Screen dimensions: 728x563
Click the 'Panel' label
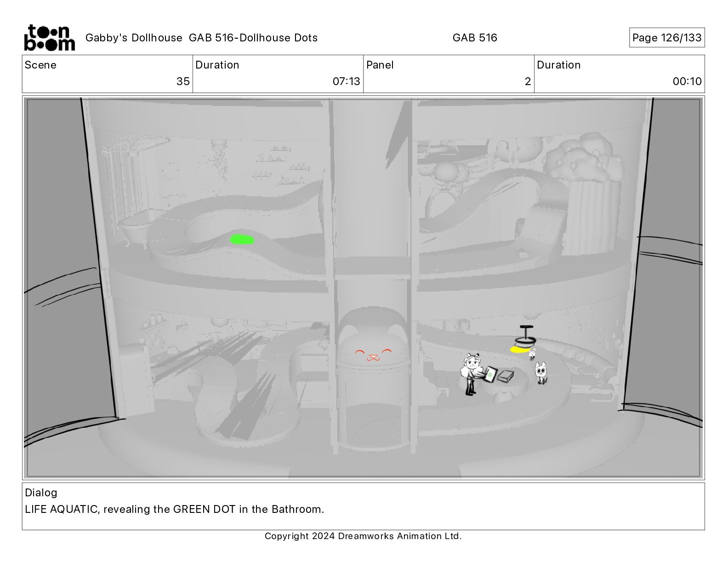point(380,65)
